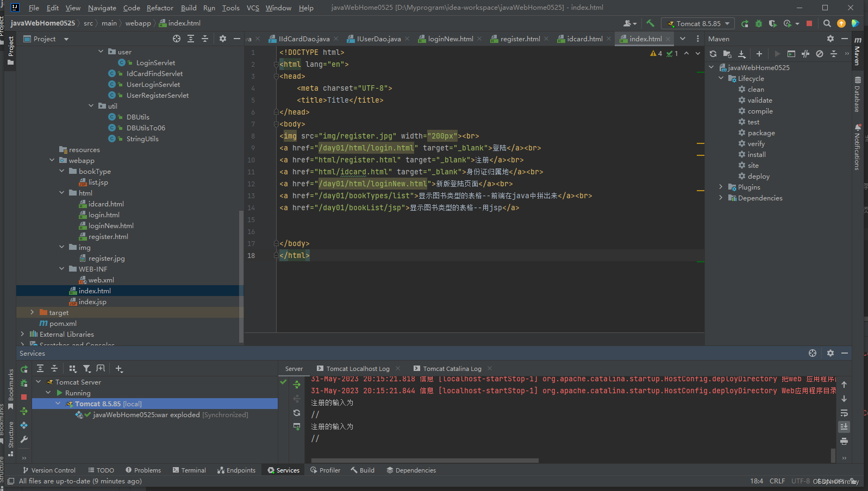This screenshot has height=491, width=868.
Task: Toggle Scroll to End in server log
Action: pos(844,427)
